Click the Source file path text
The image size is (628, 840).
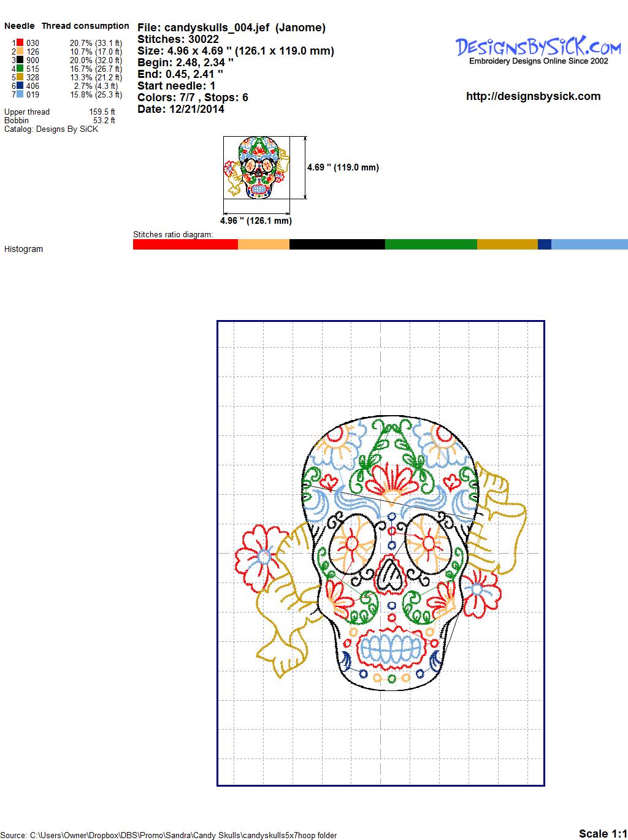(x=170, y=835)
